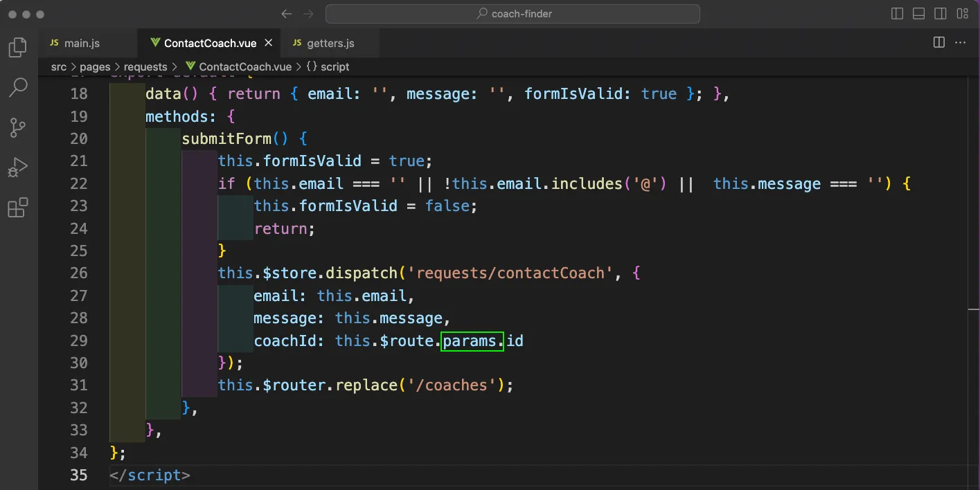This screenshot has width=980, height=490.
Task: Go back with the navigation arrow
Action: point(287,14)
